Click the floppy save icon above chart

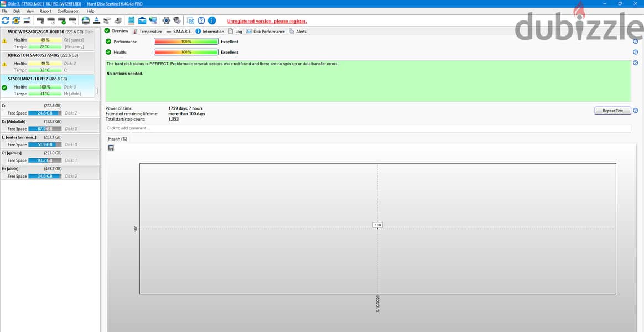pyautogui.click(x=111, y=148)
